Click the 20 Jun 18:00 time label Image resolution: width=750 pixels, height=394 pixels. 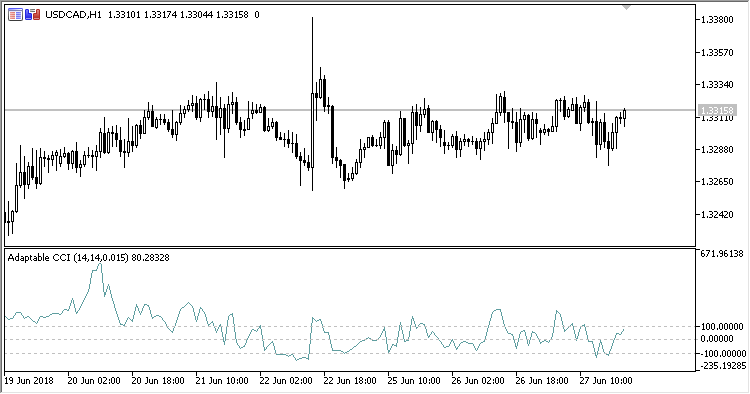click(x=158, y=381)
